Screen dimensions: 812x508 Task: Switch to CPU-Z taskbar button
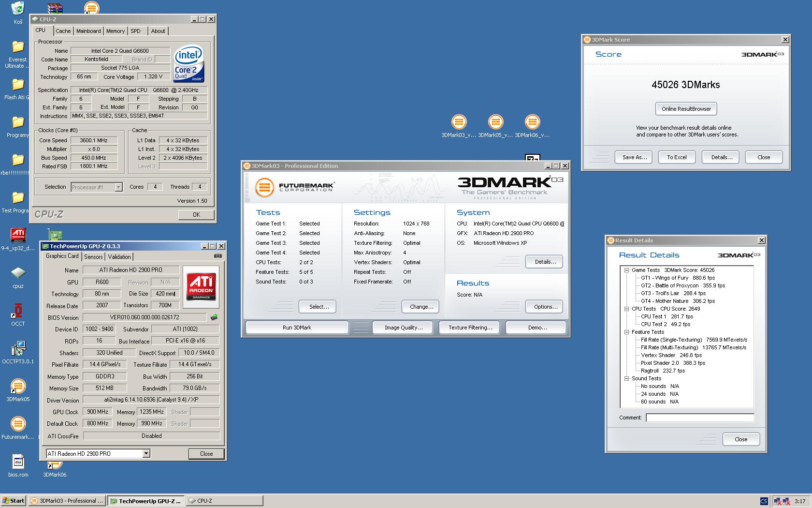224,501
